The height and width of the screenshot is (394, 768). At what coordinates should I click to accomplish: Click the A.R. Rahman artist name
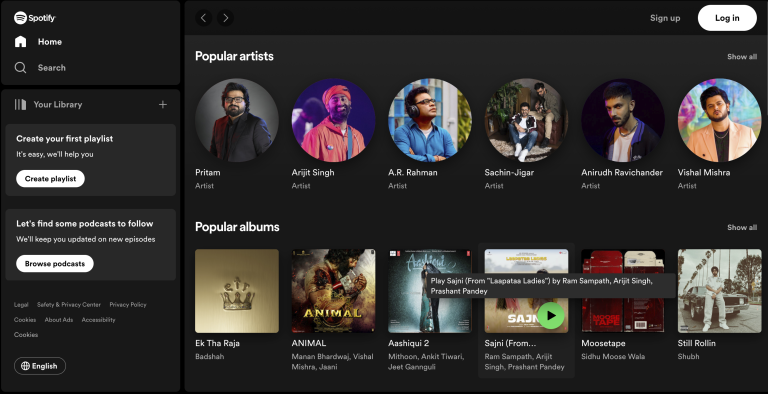pos(413,172)
